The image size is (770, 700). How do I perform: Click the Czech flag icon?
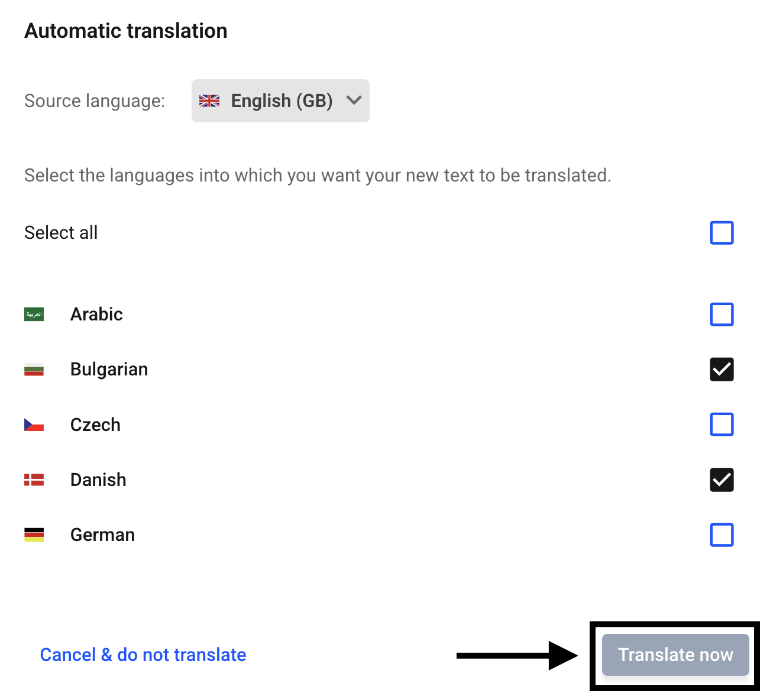[x=34, y=424]
